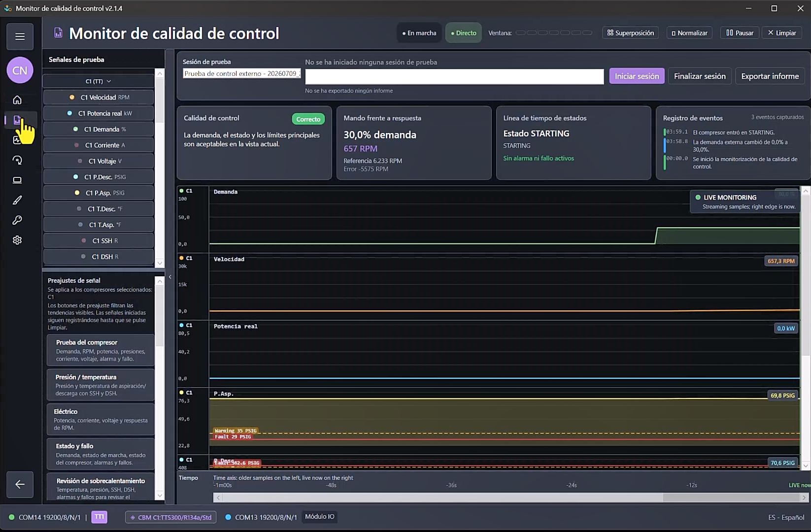Image resolution: width=811 pixels, height=532 pixels.
Task: Click the Iniciar sesión button
Action: [637, 76]
